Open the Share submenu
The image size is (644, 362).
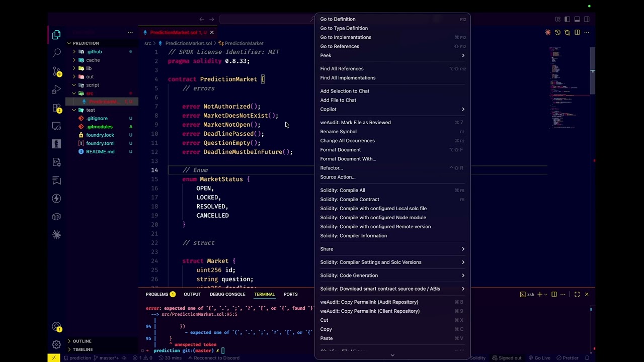pos(392,249)
